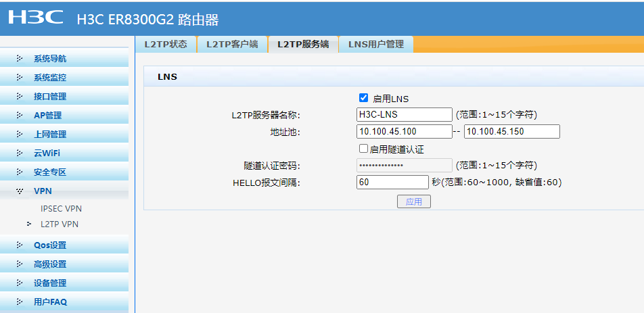Expand the 系统监控 arrow icon

pyautogui.click(x=19, y=78)
